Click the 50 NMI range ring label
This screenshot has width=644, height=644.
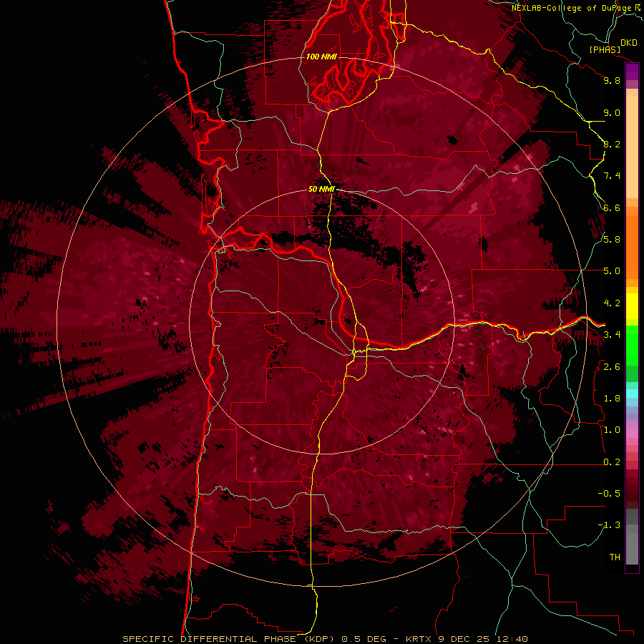click(x=321, y=190)
